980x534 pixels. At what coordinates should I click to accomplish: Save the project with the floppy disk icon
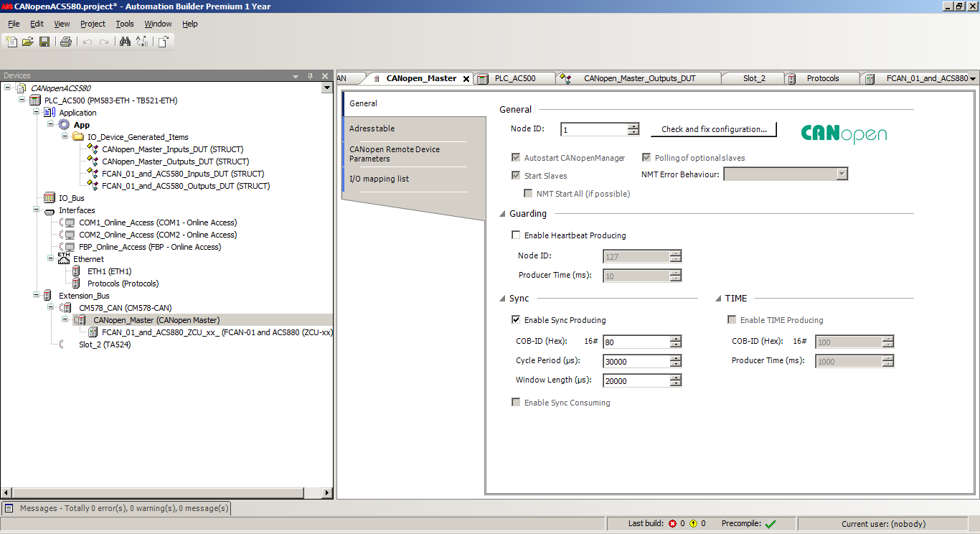pyautogui.click(x=44, y=42)
